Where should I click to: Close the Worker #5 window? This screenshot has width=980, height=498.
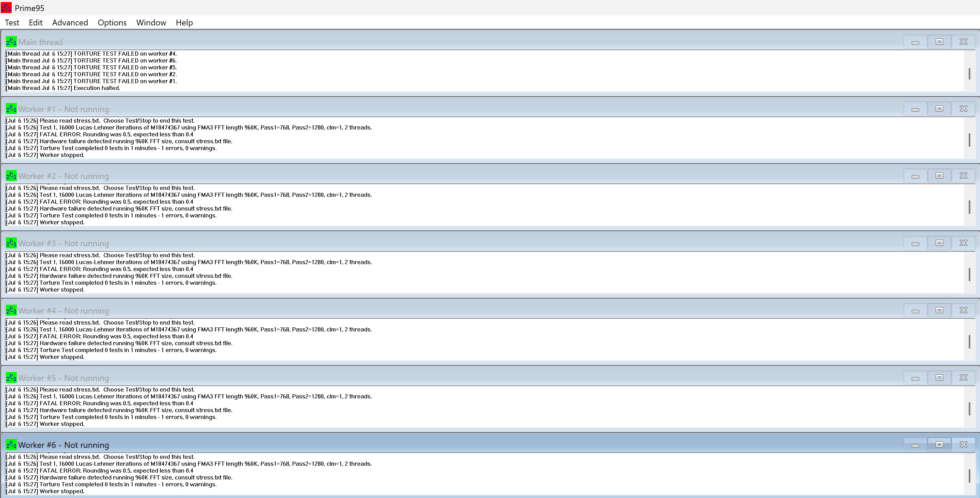pyautogui.click(x=963, y=378)
